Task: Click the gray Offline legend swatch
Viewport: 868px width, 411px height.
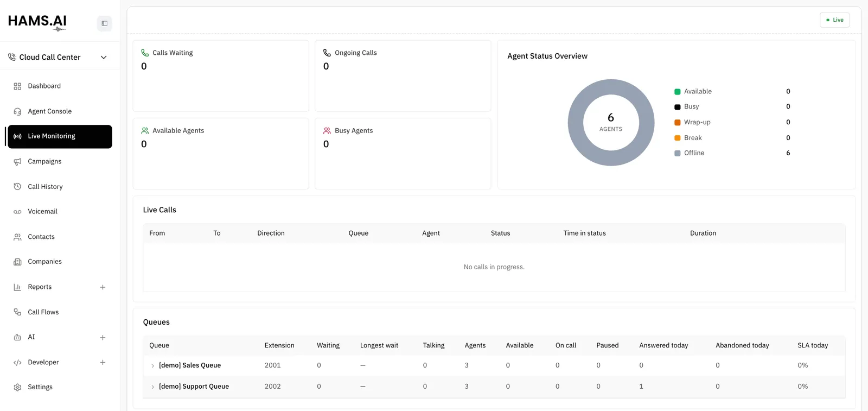Action: coord(678,153)
